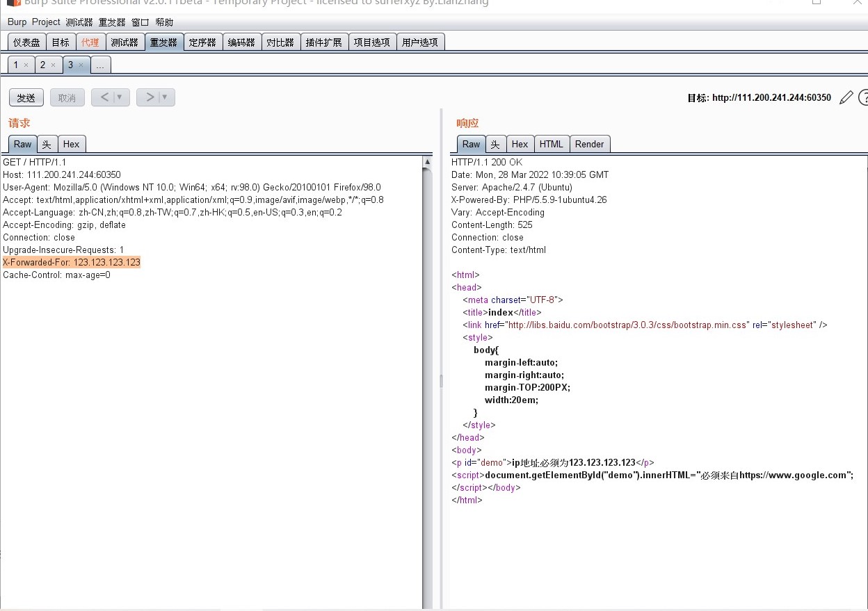Select Repeater tab 1
This screenshot has width=868, height=611.
point(15,64)
